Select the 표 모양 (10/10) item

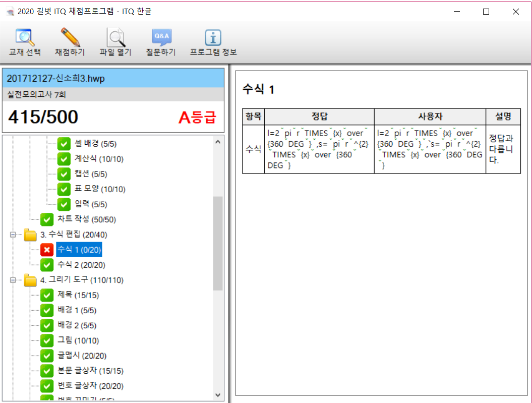pyautogui.click(x=100, y=189)
